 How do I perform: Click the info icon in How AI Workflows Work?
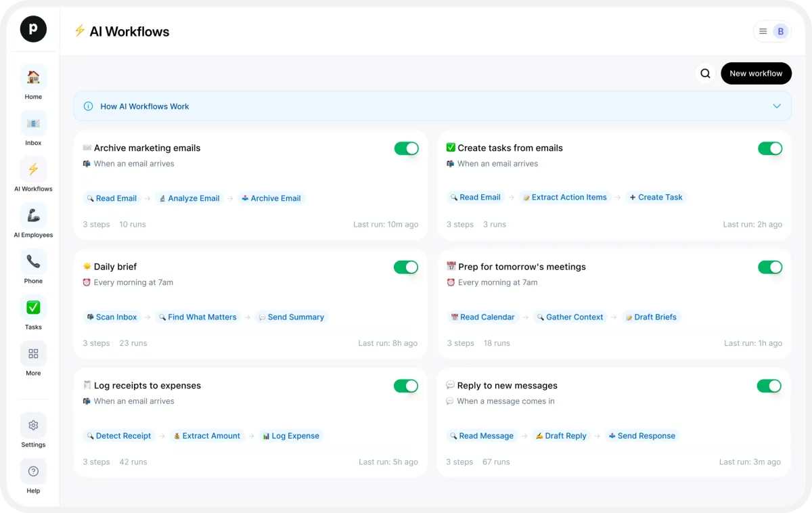tap(88, 106)
